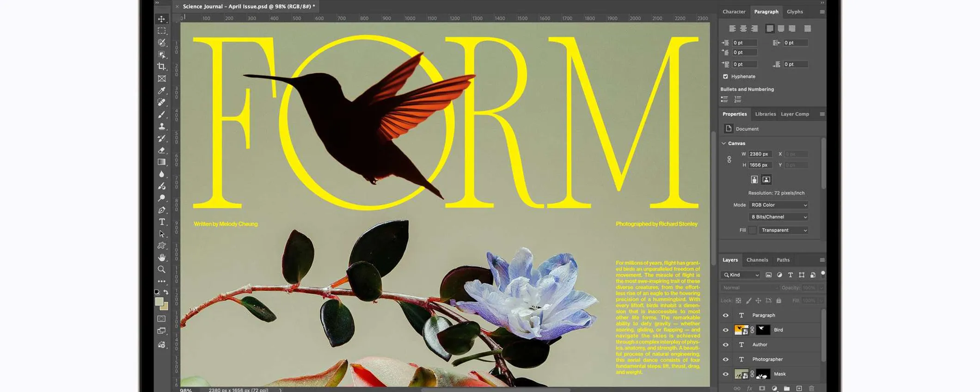This screenshot has width=980, height=392.
Task: Collapse the Canvas section
Action: click(724, 143)
